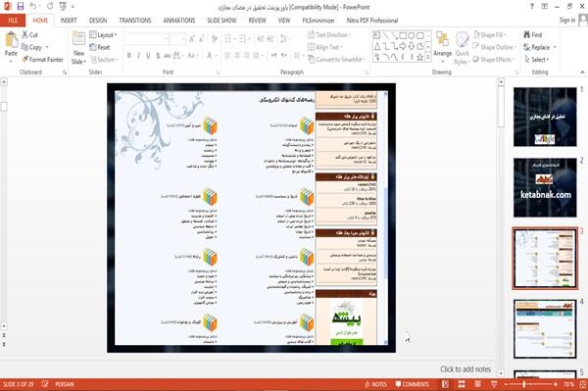Image resolution: width=588 pixels, height=391 pixels.
Task: Open the ANIMATIONS tab
Action: click(179, 21)
